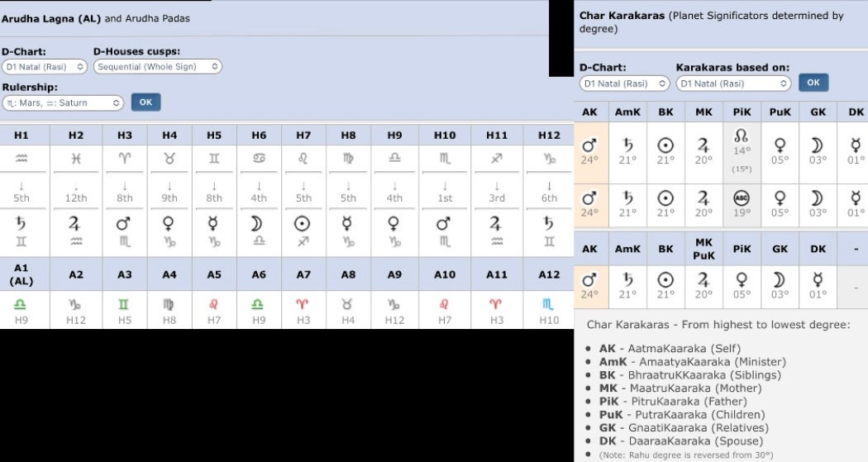Image resolution: width=868 pixels, height=462 pixels.
Task: Click Gemini sign icon under H5
Action: (214, 158)
